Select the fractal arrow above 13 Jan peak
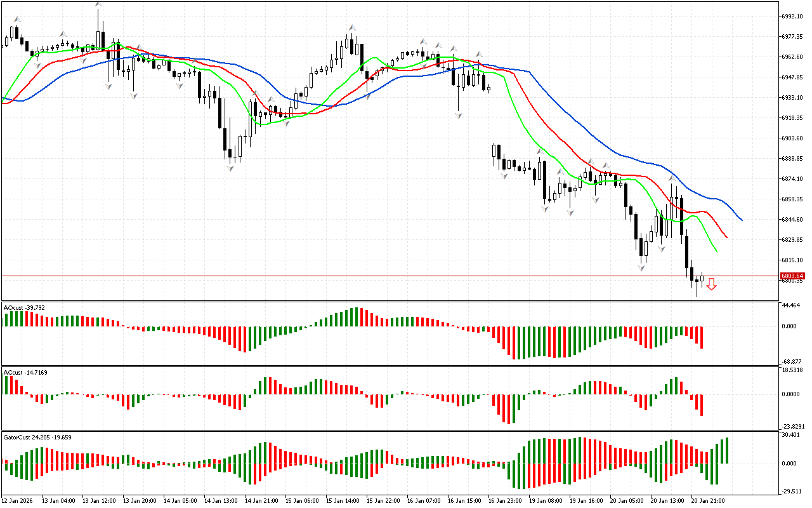812x508 pixels. [98, 4]
